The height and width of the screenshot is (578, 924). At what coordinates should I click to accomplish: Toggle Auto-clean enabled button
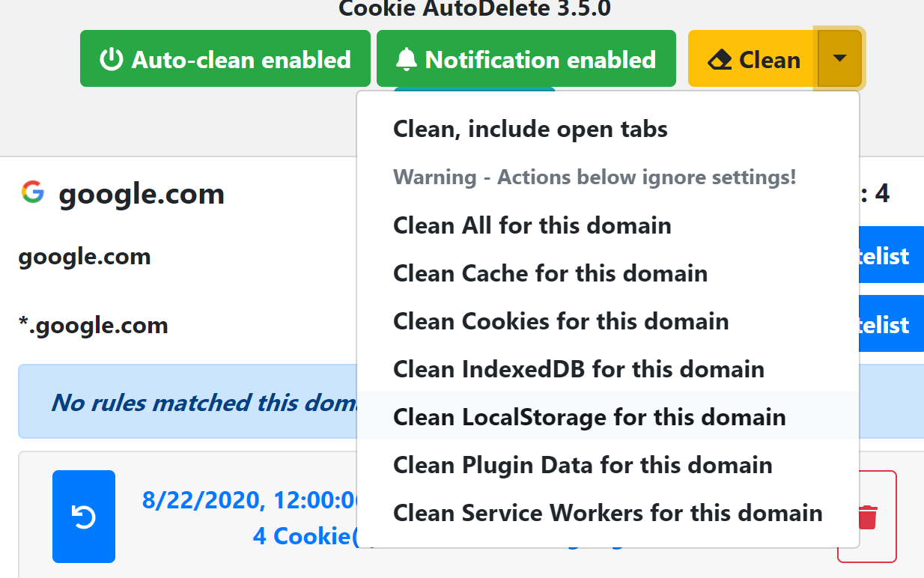[225, 58]
